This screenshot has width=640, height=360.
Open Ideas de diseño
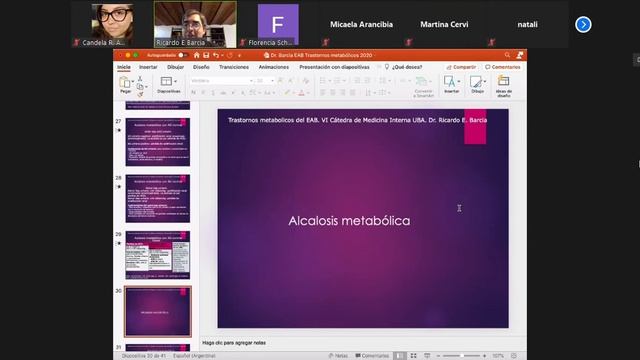[504, 86]
